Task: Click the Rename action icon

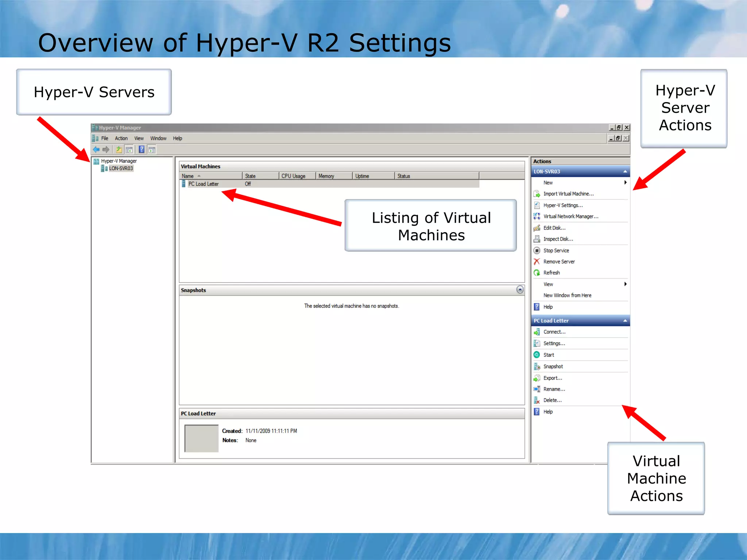Action: tap(537, 389)
